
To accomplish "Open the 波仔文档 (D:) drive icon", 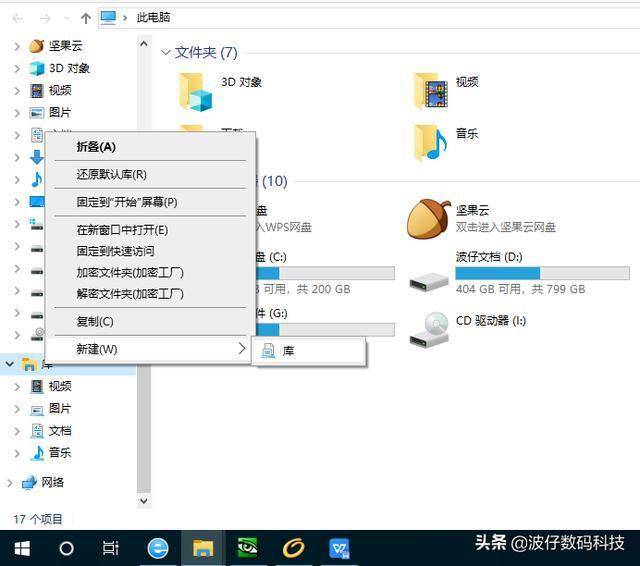I will pyautogui.click(x=429, y=281).
